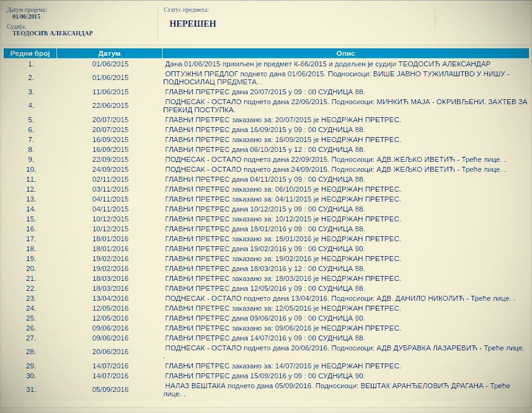532x413 pixels.
Task: Select the ОПТУЖНИ ПРЕДЛОГ description in row 2
Action: pyautogui.click(x=338, y=78)
